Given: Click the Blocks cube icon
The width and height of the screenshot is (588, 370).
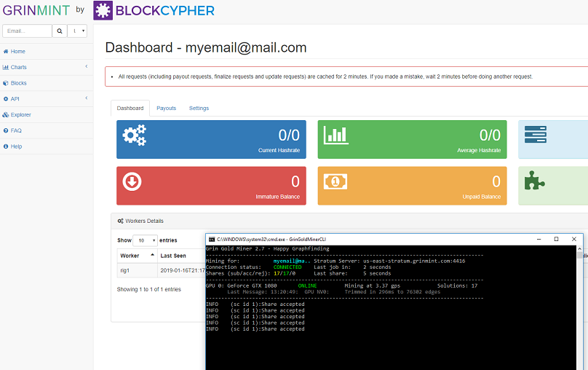Looking at the screenshot, I should tap(6, 83).
